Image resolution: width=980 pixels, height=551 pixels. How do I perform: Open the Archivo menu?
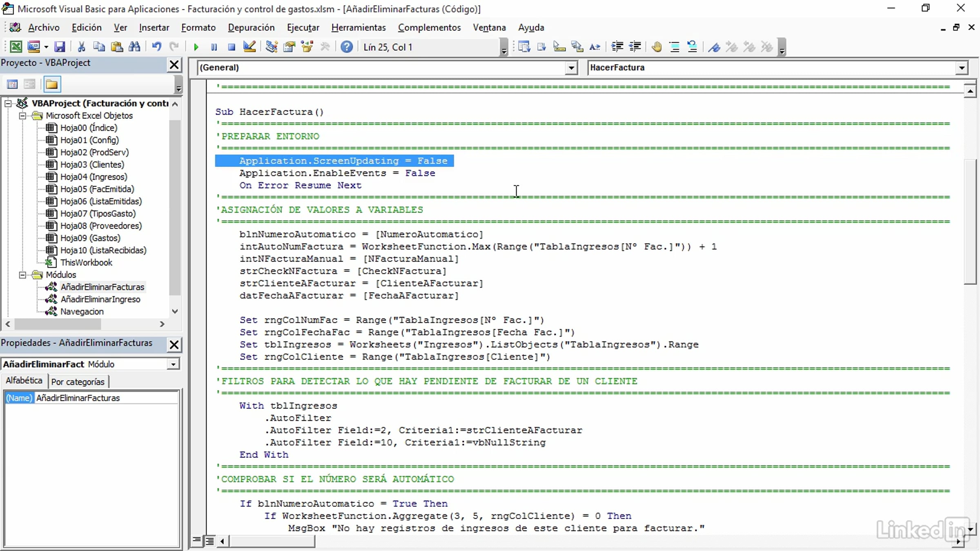[44, 27]
